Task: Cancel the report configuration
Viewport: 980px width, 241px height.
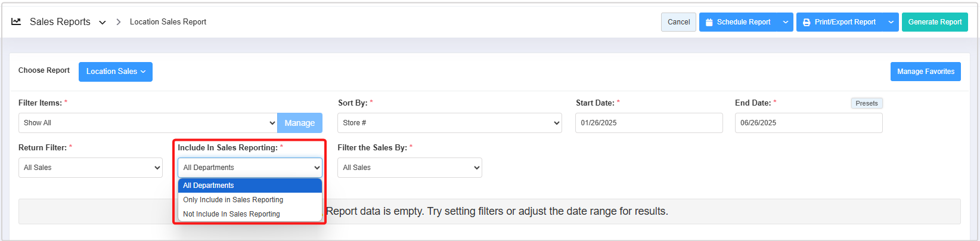Action: pyautogui.click(x=678, y=22)
